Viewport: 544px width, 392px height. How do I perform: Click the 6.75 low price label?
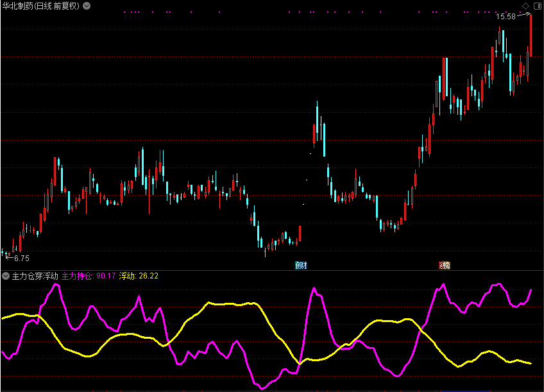pos(21,259)
